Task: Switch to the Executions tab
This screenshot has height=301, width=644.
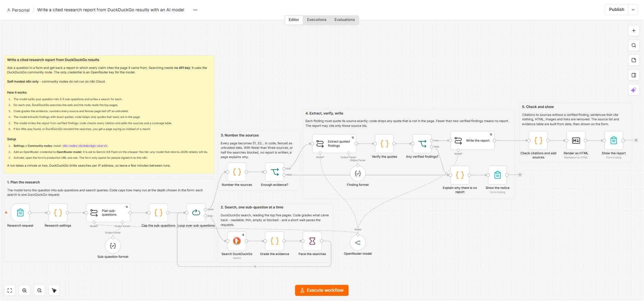Action: pyautogui.click(x=317, y=20)
